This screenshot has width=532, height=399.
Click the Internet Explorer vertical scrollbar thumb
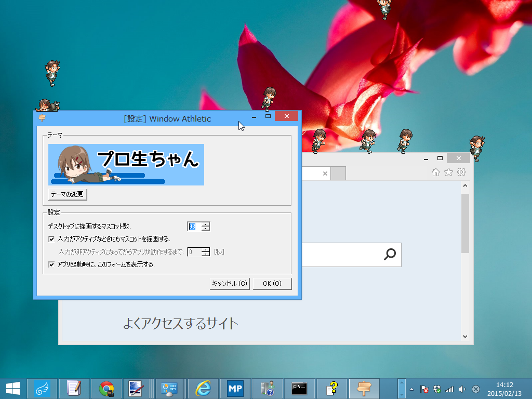(x=465, y=223)
